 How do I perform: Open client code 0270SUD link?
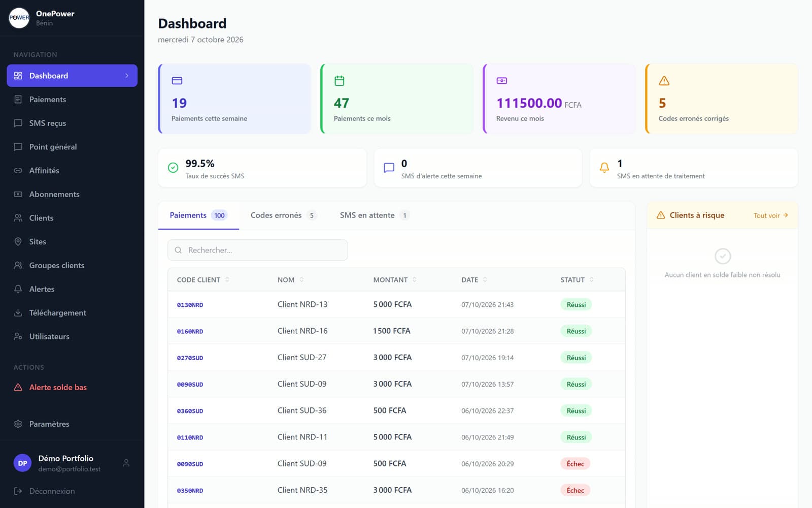[x=190, y=358]
